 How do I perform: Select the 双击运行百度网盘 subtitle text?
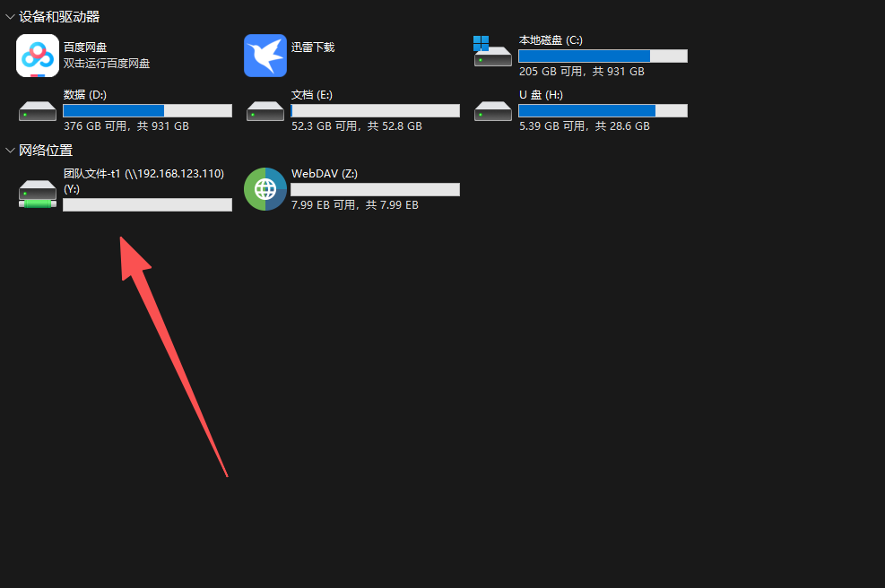tap(107, 64)
